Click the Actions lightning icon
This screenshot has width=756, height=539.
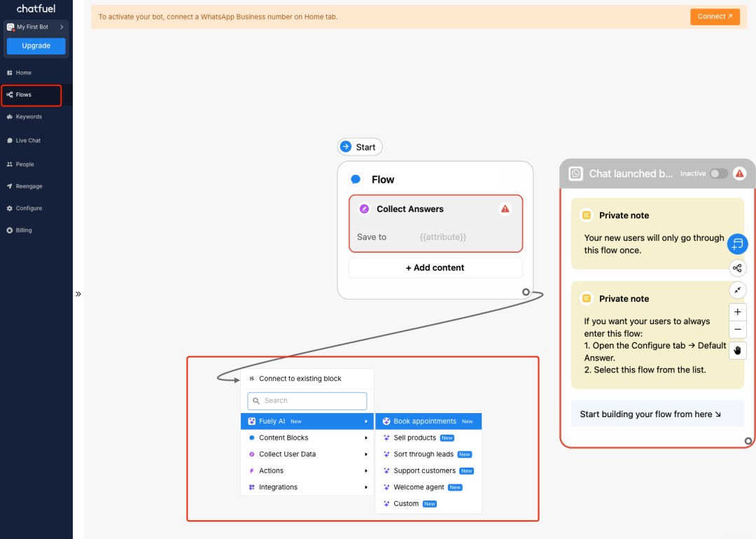pyautogui.click(x=252, y=470)
